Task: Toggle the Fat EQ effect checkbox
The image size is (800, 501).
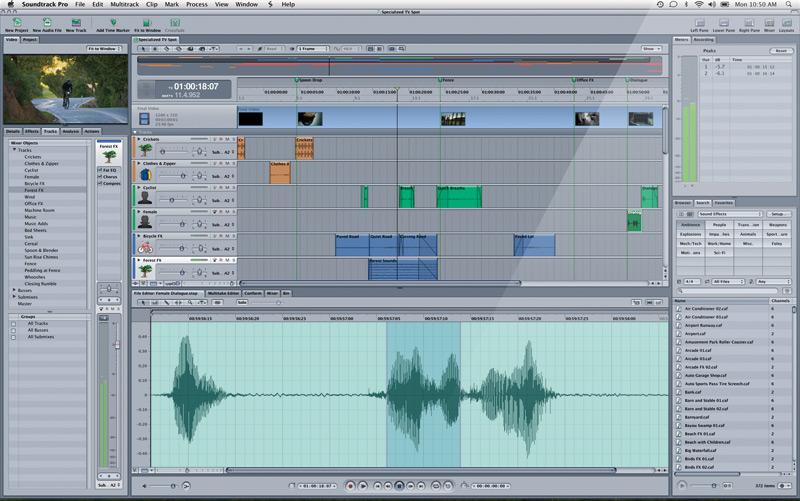Action: (100, 170)
